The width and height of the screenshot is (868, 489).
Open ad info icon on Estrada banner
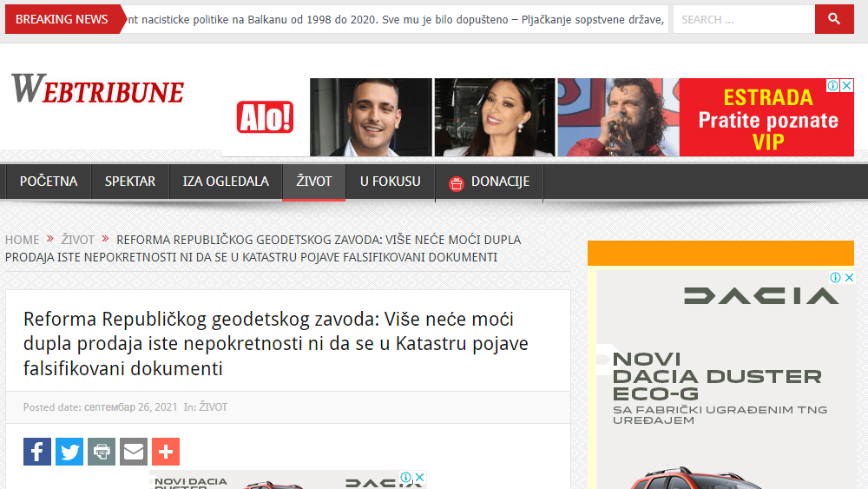(x=833, y=85)
